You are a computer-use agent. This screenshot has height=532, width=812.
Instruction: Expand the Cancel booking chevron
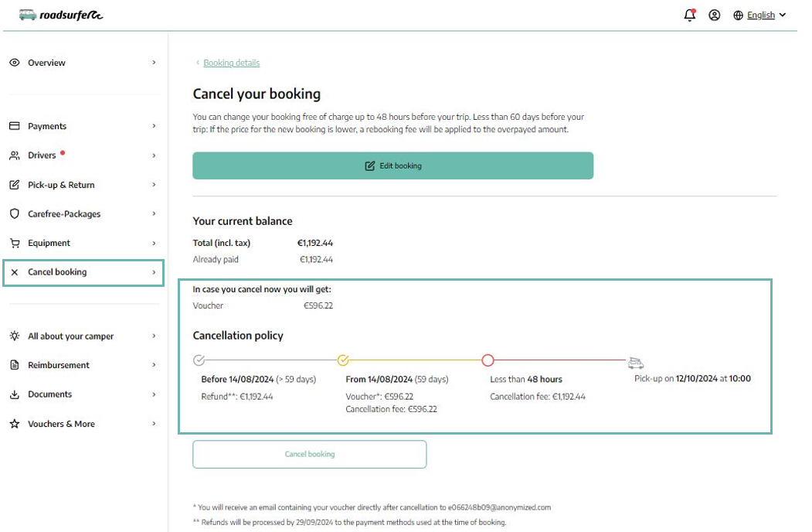pos(154,272)
